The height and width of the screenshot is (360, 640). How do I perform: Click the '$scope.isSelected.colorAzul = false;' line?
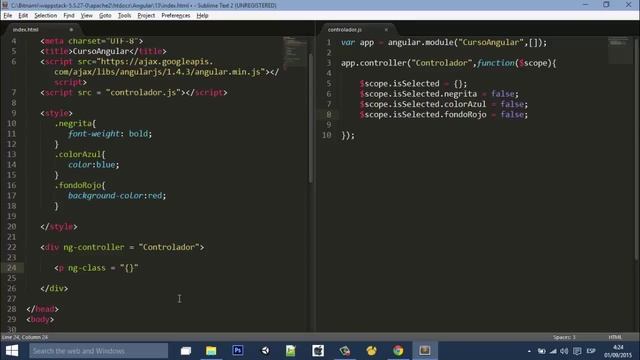point(444,104)
